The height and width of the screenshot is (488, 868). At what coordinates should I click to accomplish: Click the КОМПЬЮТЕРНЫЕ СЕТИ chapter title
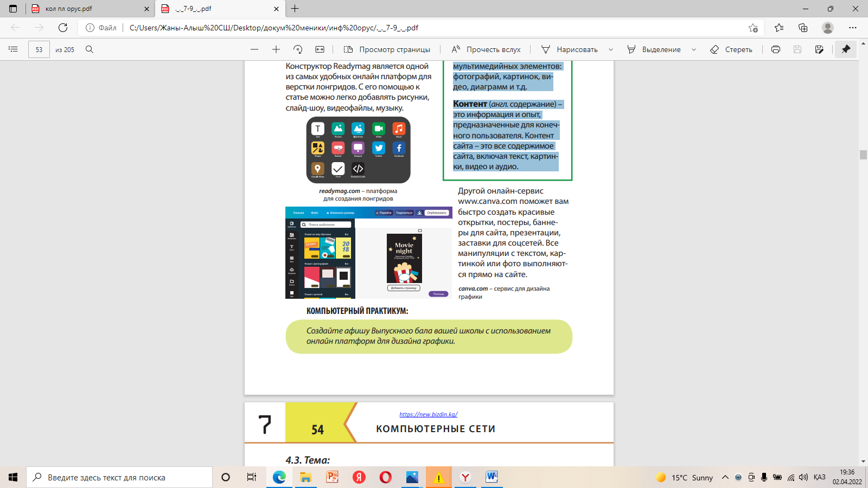pyautogui.click(x=436, y=429)
